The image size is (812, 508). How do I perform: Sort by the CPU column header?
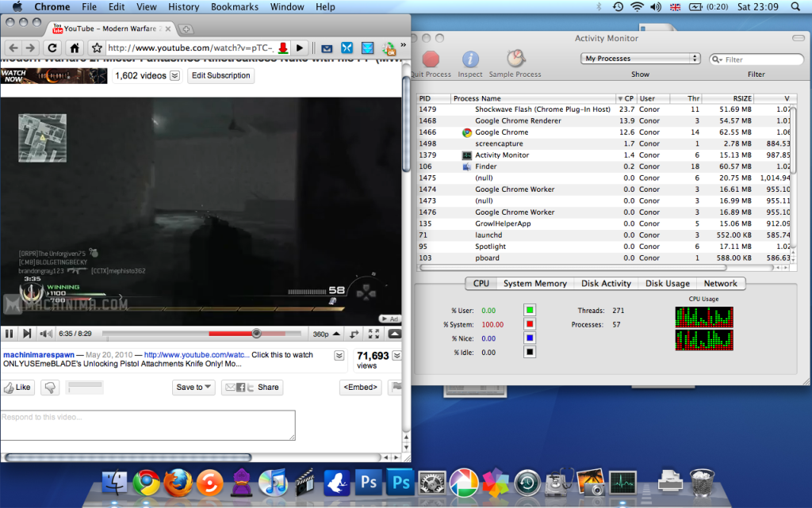[x=626, y=98]
